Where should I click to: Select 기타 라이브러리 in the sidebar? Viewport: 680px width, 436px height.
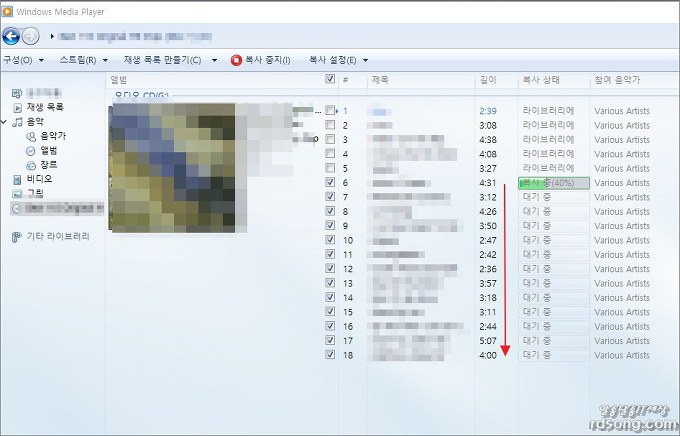(x=58, y=236)
